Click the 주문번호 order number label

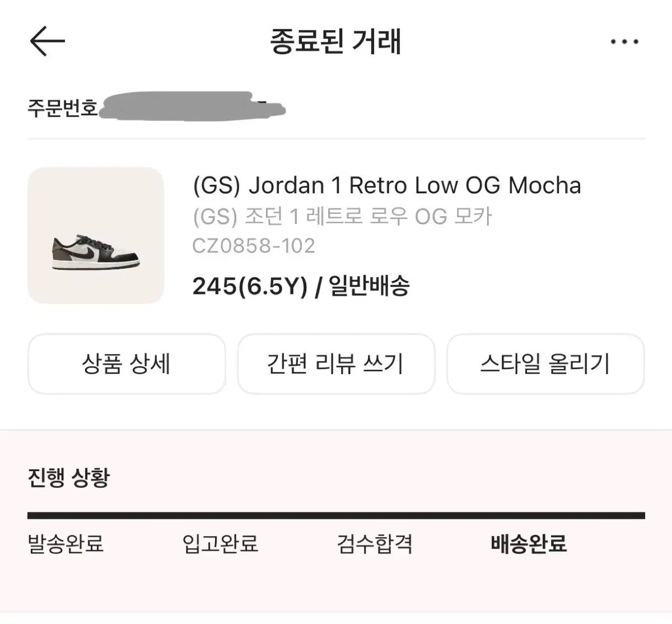tap(63, 107)
